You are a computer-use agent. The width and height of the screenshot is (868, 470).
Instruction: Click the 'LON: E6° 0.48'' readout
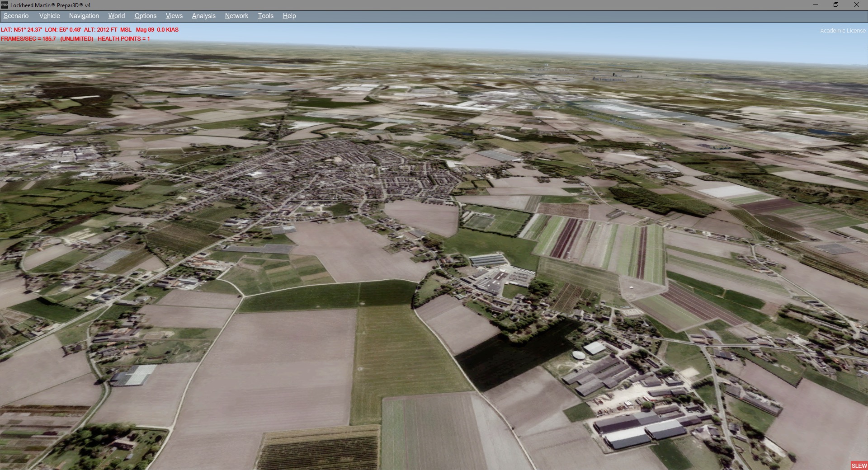click(x=63, y=30)
